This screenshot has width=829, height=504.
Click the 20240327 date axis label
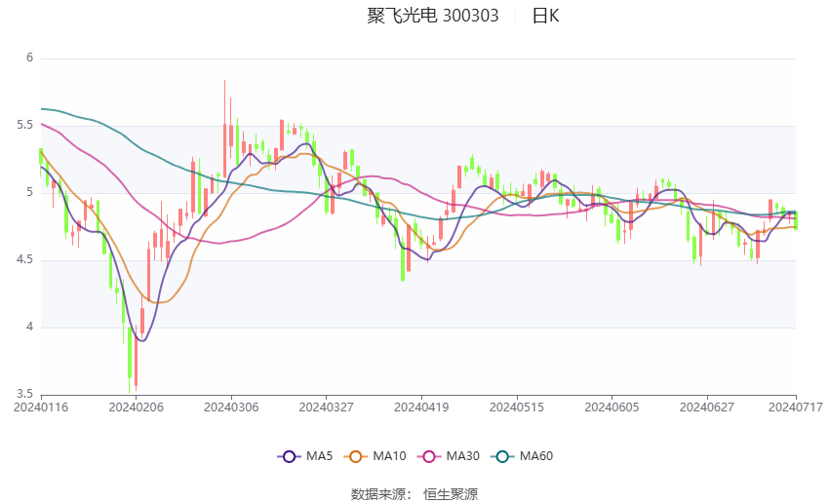click(x=326, y=407)
